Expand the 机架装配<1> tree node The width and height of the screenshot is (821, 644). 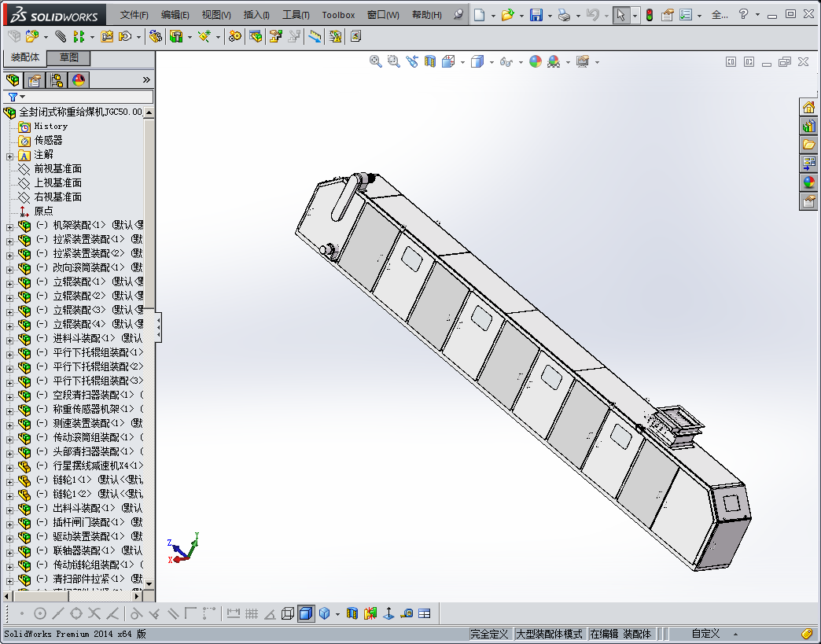coord(9,226)
